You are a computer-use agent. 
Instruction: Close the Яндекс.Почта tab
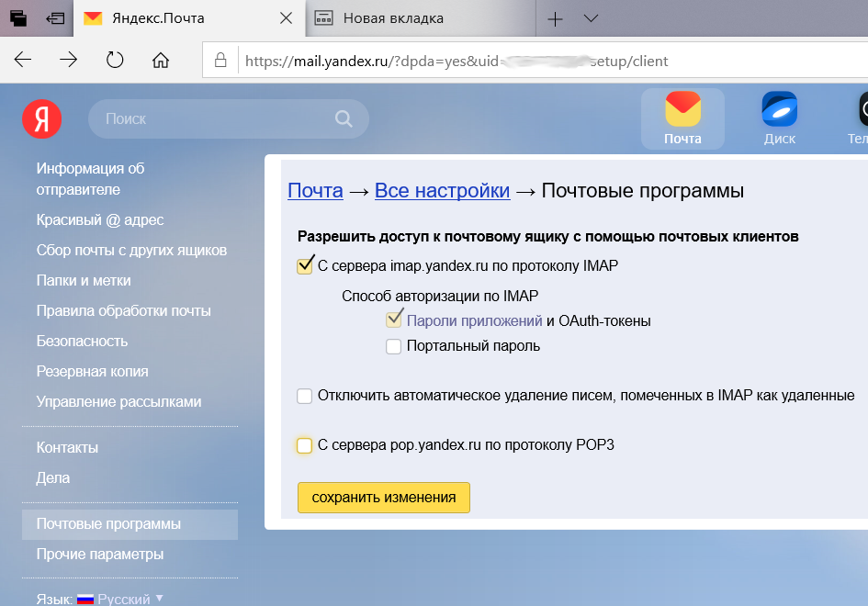coord(286,18)
